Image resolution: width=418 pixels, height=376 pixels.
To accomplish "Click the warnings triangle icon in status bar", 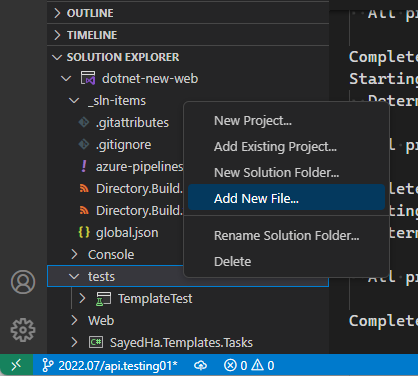I will click(258, 365).
